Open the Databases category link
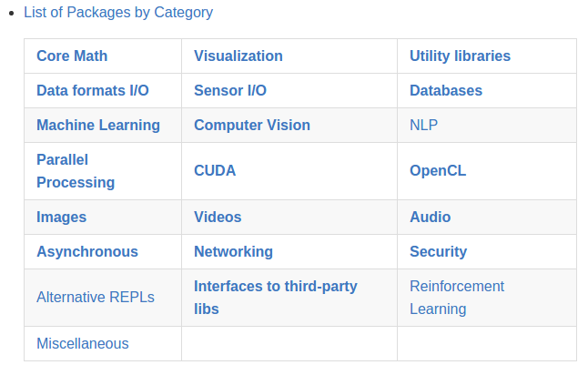588x375 pixels. [446, 90]
